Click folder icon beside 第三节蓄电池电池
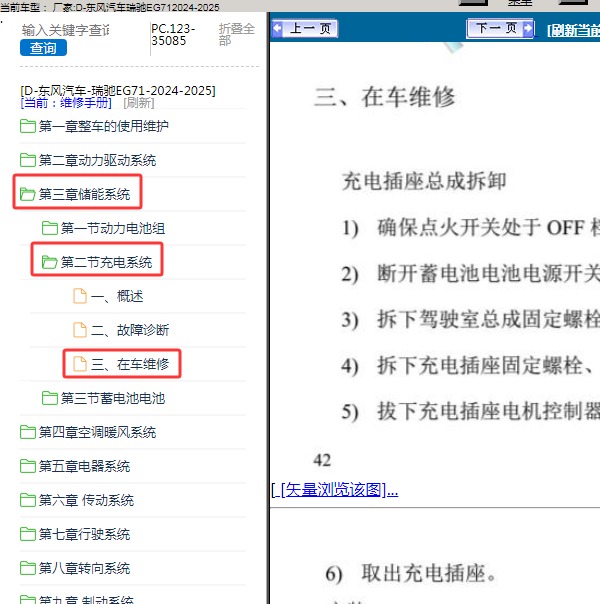 [x=50, y=398]
